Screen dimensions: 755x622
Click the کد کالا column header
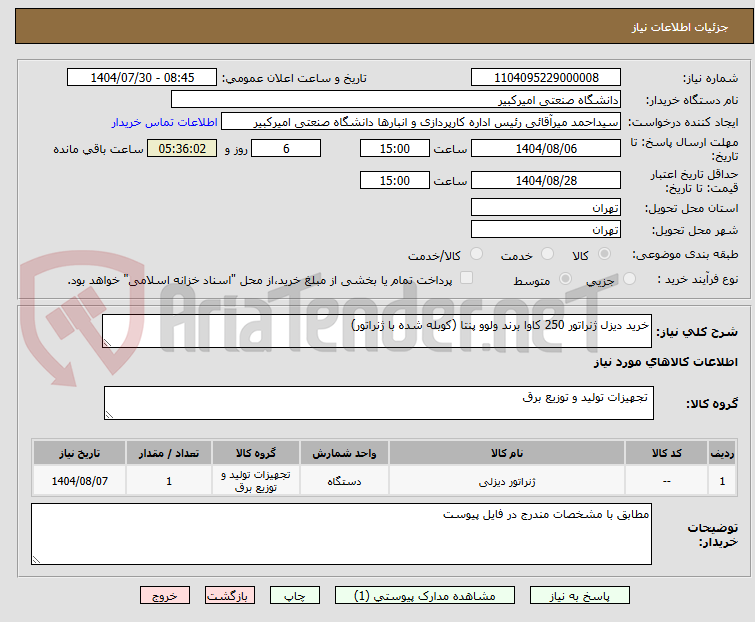pos(666,453)
